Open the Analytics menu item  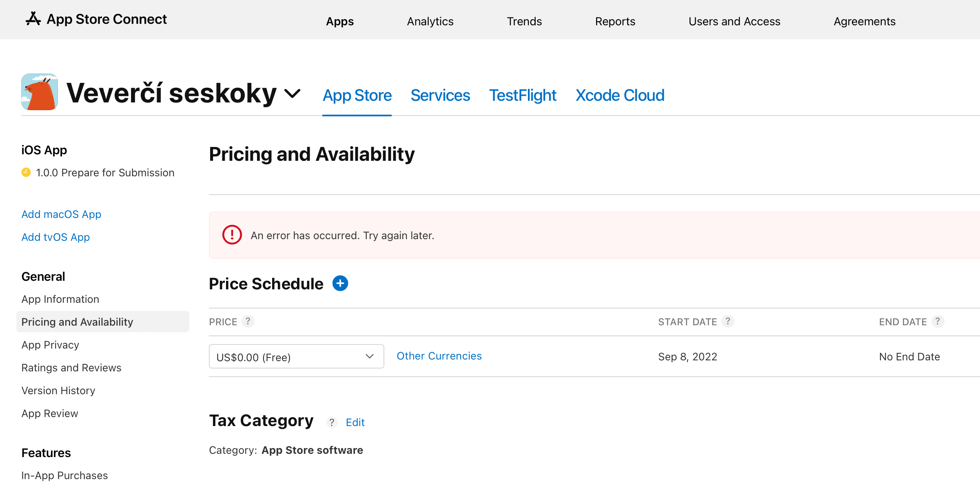click(x=430, y=21)
